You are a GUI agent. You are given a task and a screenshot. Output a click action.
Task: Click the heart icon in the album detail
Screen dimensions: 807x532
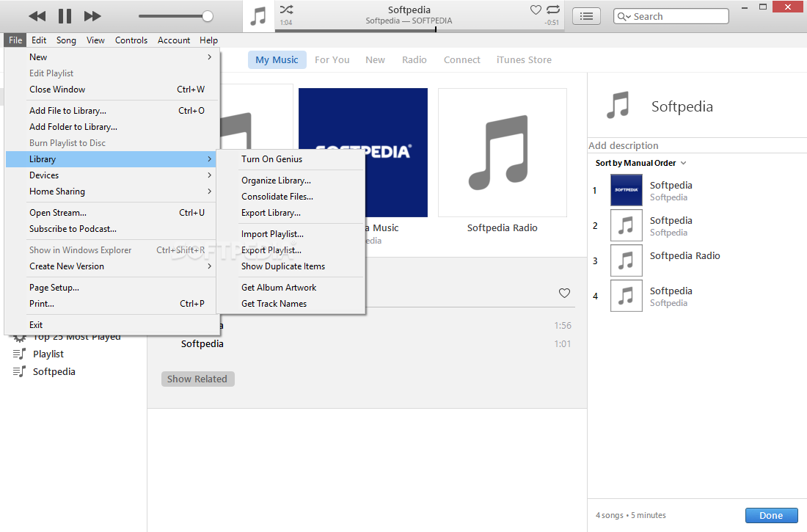[565, 293]
